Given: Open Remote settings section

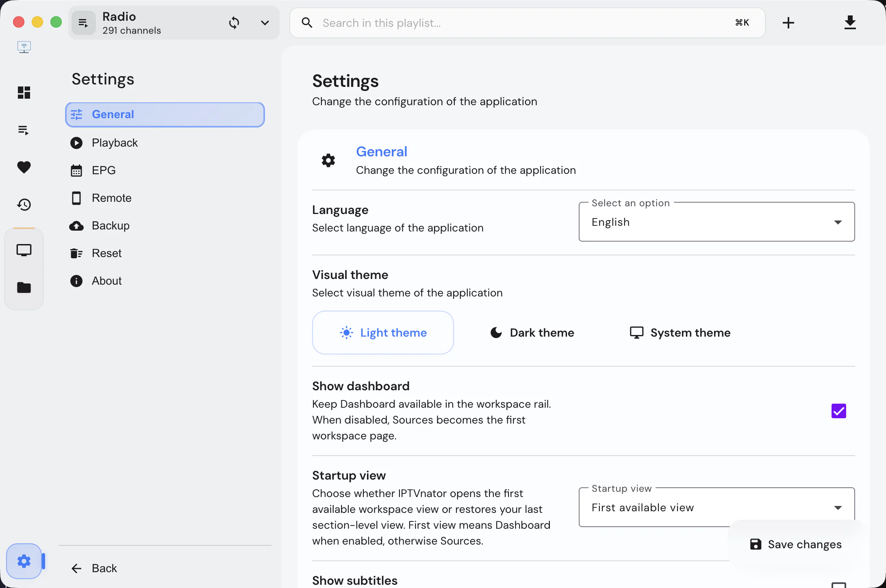Looking at the screenshot, I should [165, 198].
